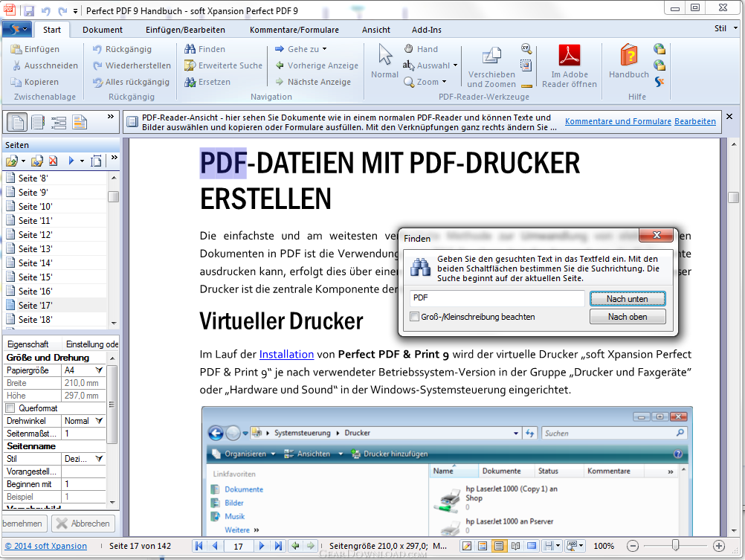745x560 pixels.
Task: Switch to the Dokument tab
Action: (103, 30)
